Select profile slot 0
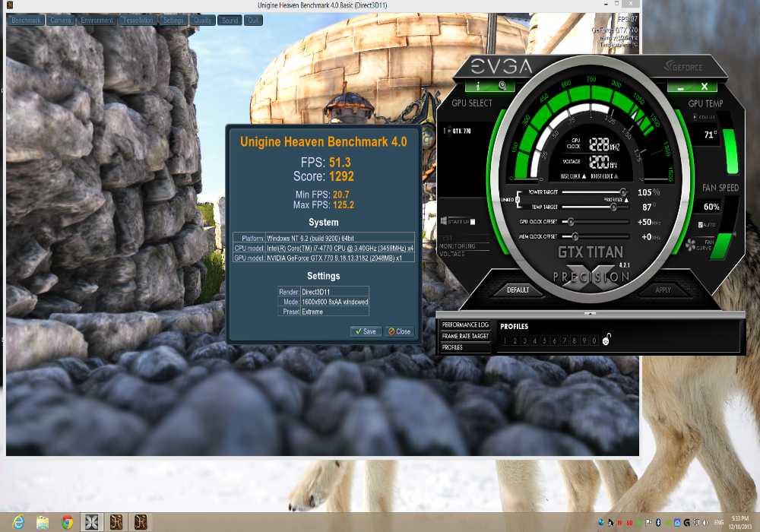Screen dimensions: 760x532 click(594, 340)
